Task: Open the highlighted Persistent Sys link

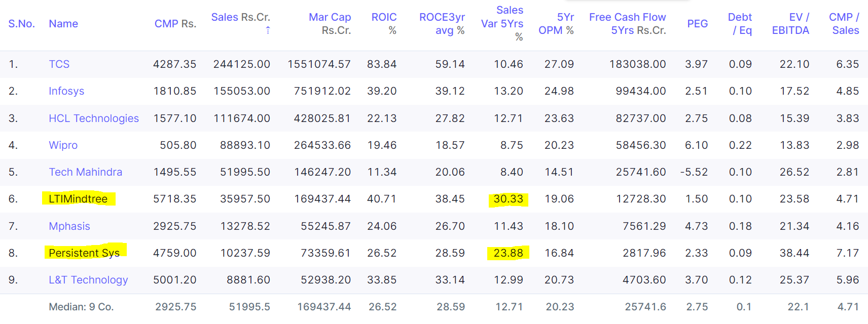Action: (84, 253)
